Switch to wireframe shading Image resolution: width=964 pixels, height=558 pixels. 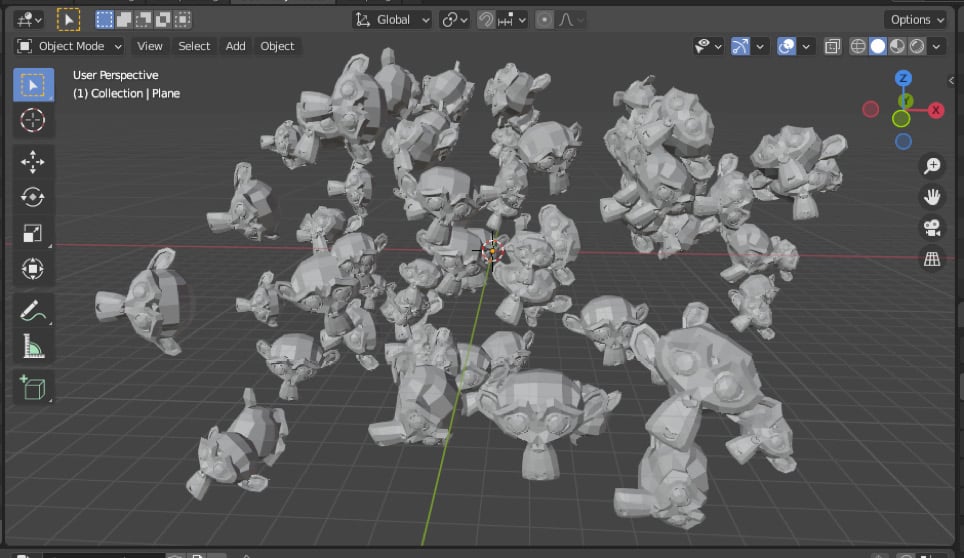click(858, 46)
